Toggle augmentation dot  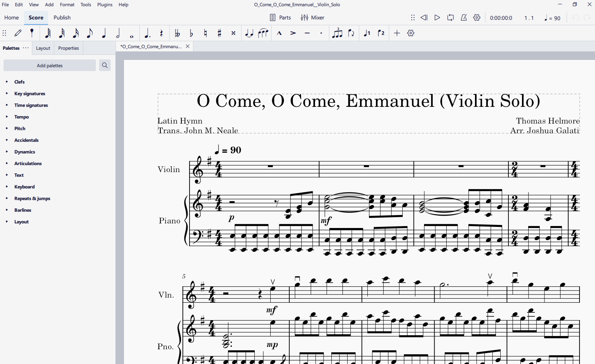(147, 33)
